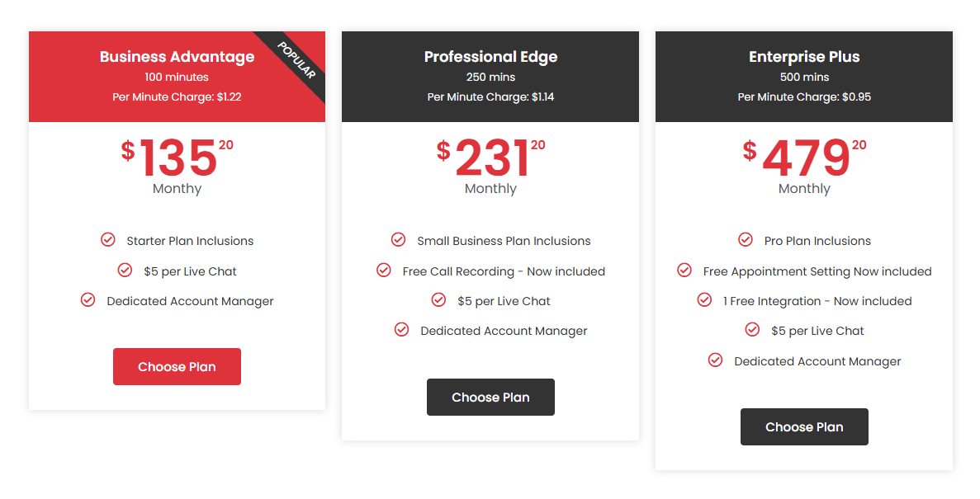Viewport: 980px width, 499px height.
Task: Click Professional Edge $5 per Live Chat checkmark
Action: pos(439,300)
